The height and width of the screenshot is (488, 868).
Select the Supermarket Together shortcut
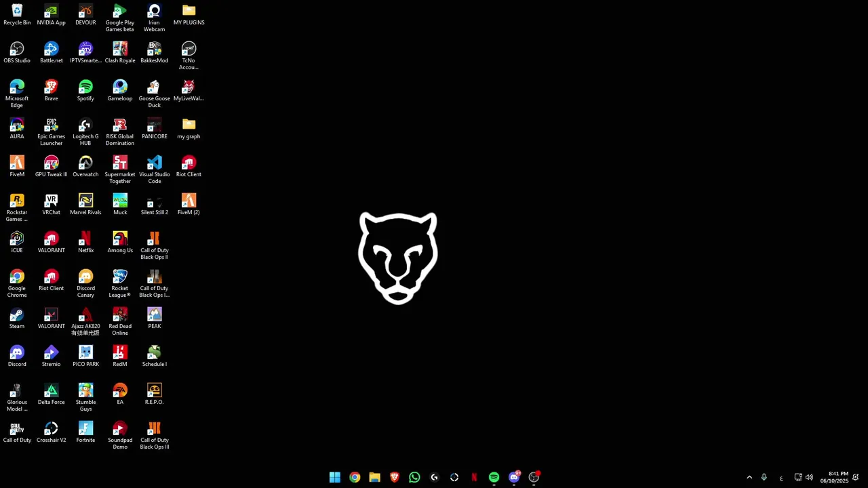click(x=120, y=169)
